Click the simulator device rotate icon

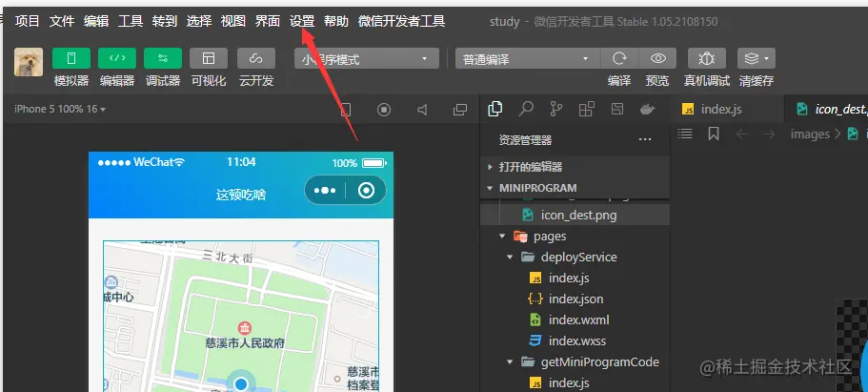[x=346, y=110]
